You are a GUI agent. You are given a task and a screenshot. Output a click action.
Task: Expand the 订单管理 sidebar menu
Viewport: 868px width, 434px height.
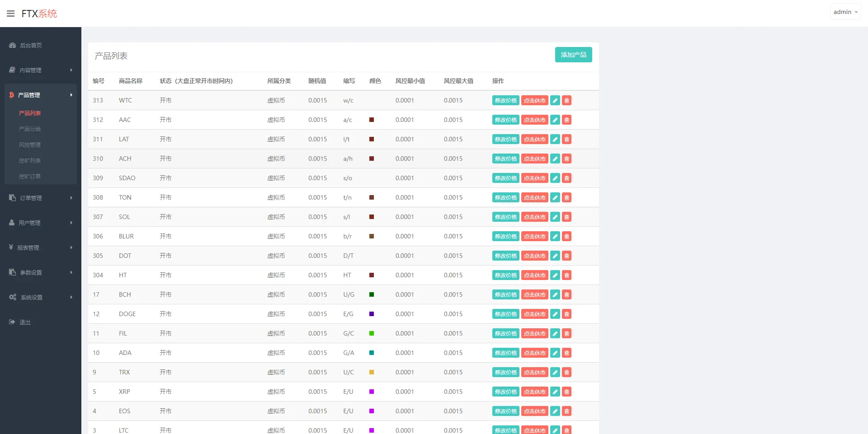(x=40, y=198)
